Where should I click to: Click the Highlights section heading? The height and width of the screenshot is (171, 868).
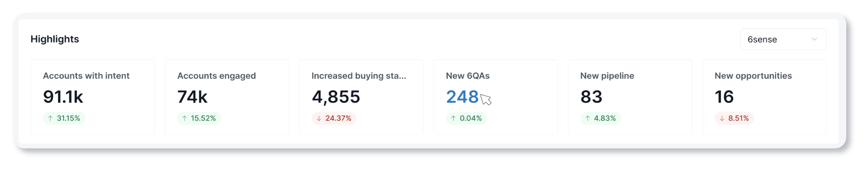click(x=55, y=39)
